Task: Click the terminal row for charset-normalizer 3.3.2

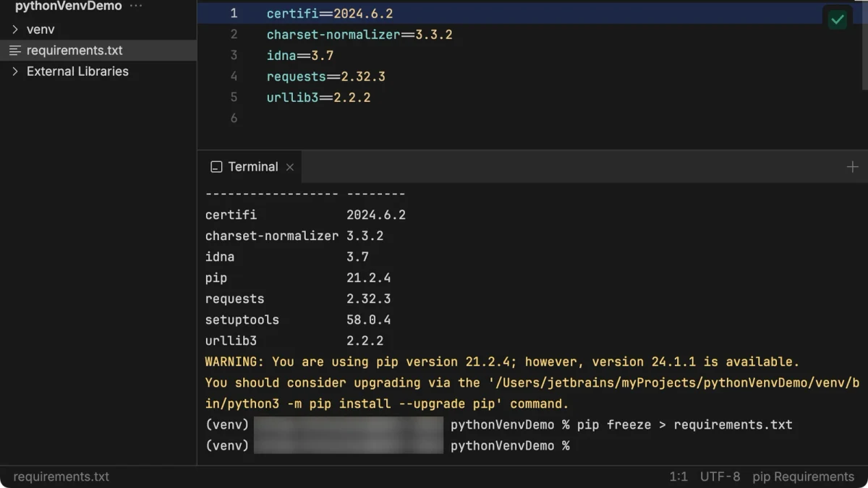Action: [294, 236]
